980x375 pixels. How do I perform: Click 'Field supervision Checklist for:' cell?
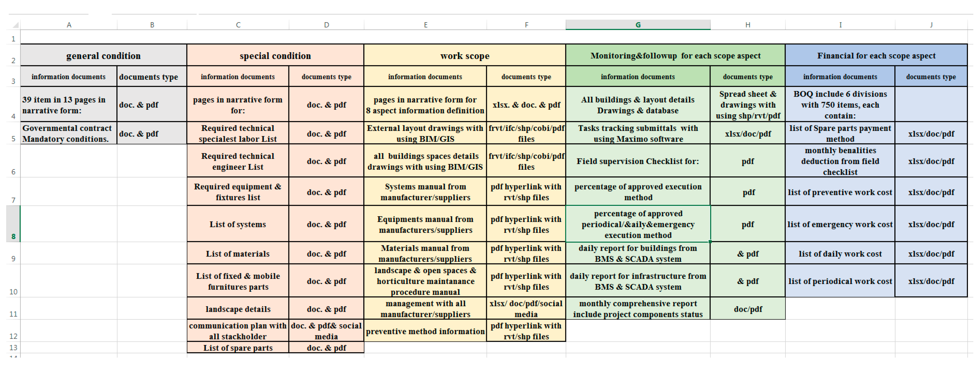click(x=638, y=161)
